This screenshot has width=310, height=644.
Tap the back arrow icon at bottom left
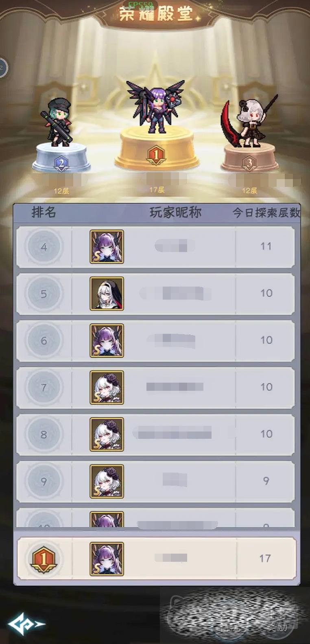[26, 623]
